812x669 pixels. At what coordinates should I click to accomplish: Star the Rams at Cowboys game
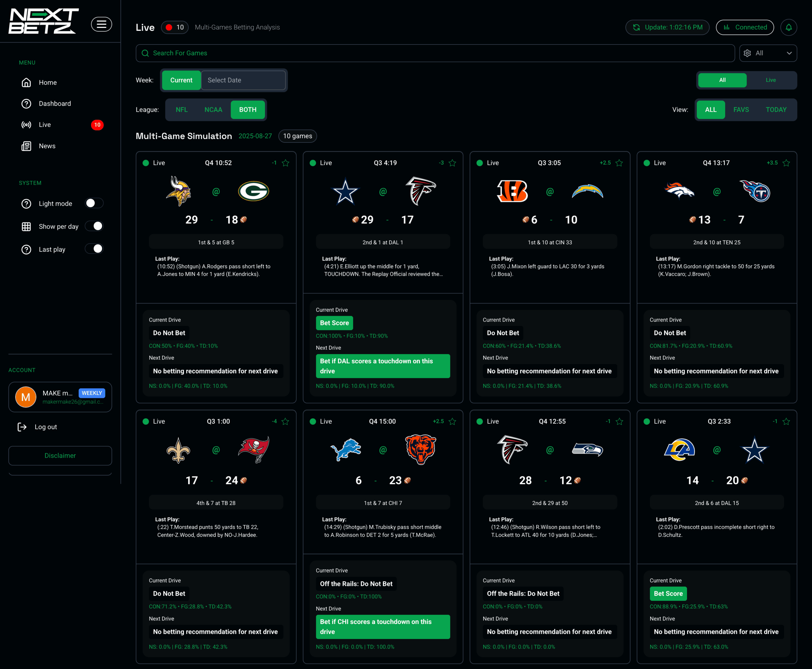[786, 421]
